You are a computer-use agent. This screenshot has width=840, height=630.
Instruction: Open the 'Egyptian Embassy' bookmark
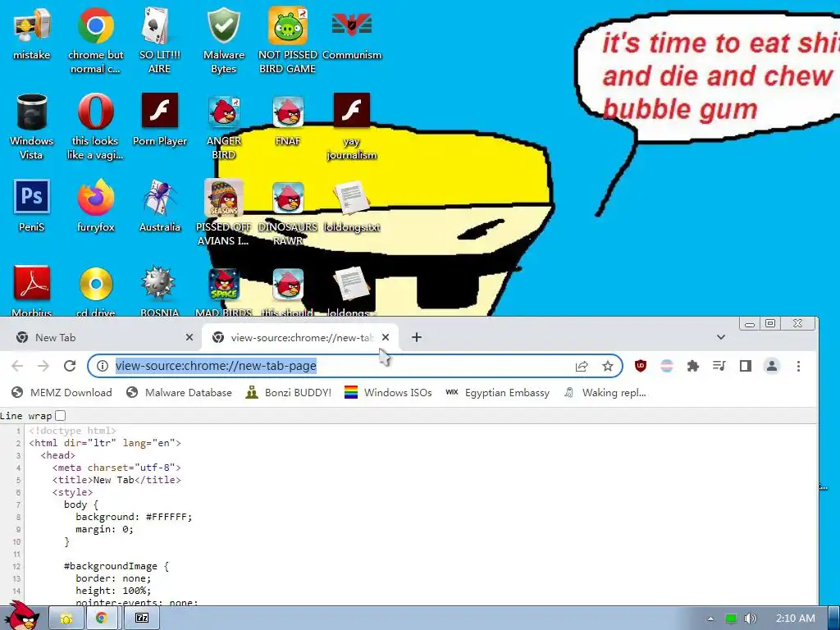[498, 393]
